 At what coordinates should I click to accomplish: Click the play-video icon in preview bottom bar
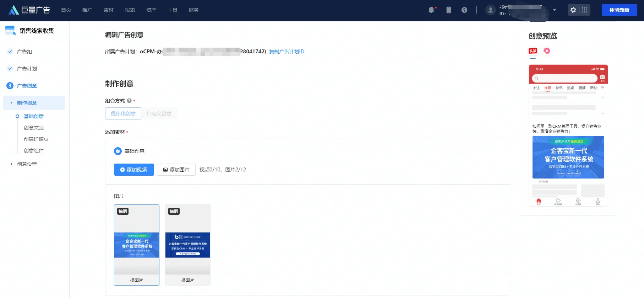558,201
